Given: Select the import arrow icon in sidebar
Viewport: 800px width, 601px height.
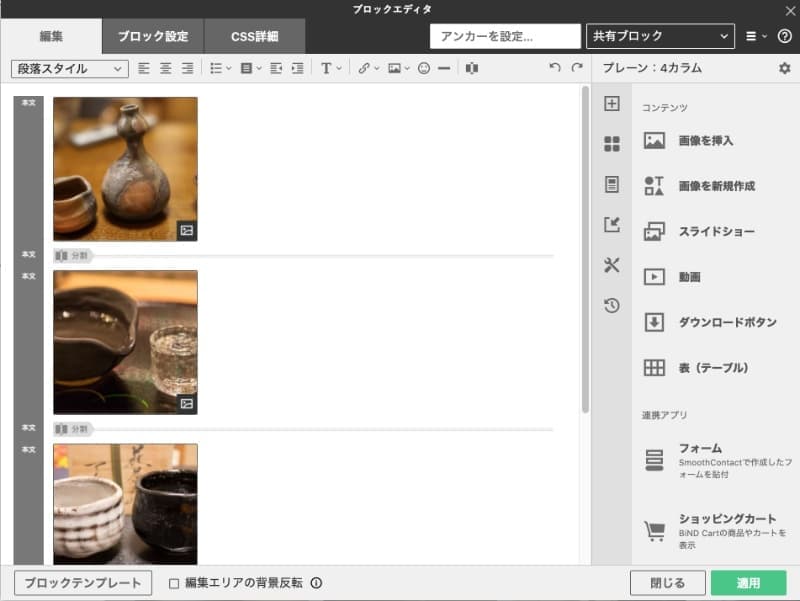Looking at the screenshot, I should [x=612, y=224].
